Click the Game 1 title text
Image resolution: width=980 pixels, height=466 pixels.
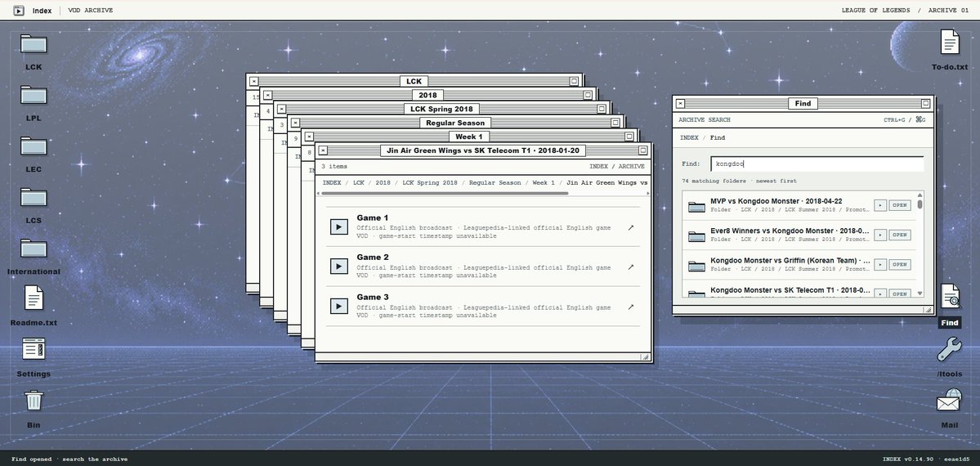coord(373,217)
